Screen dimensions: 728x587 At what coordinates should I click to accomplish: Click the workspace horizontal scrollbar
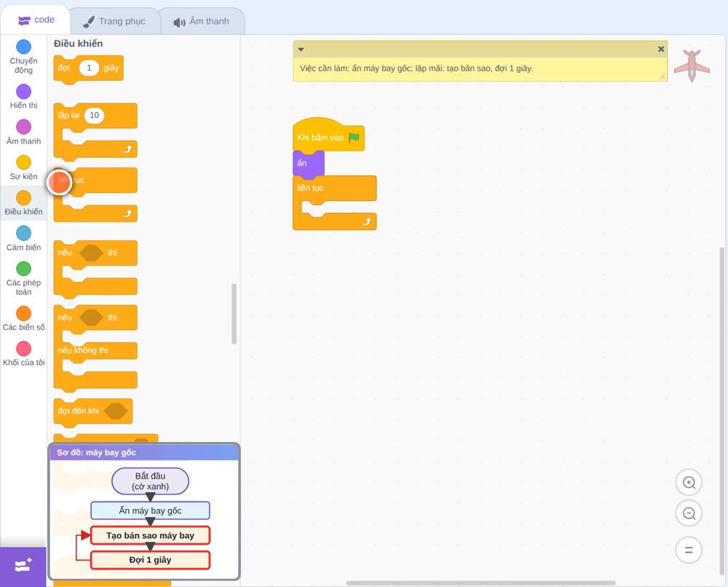click(x=481, y=583)
